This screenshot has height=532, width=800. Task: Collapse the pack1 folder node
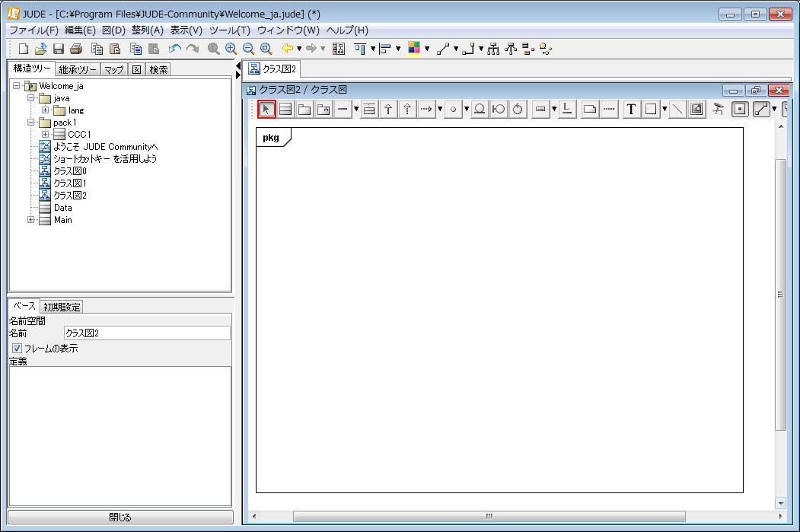coord(31,123)
